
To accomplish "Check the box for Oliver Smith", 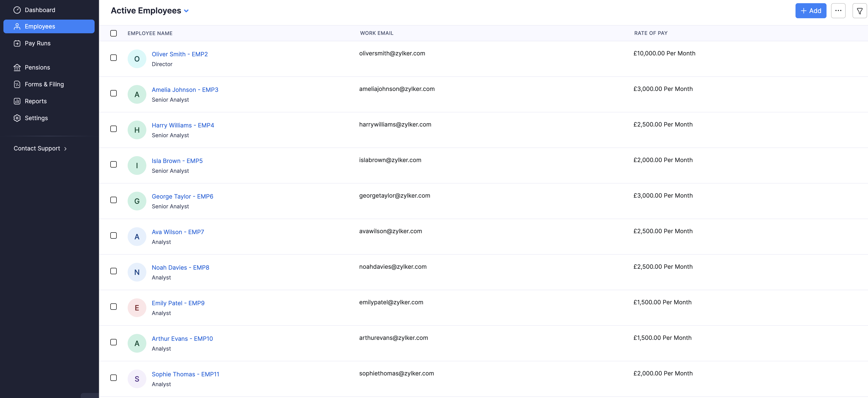I will (x=114, y=58).
